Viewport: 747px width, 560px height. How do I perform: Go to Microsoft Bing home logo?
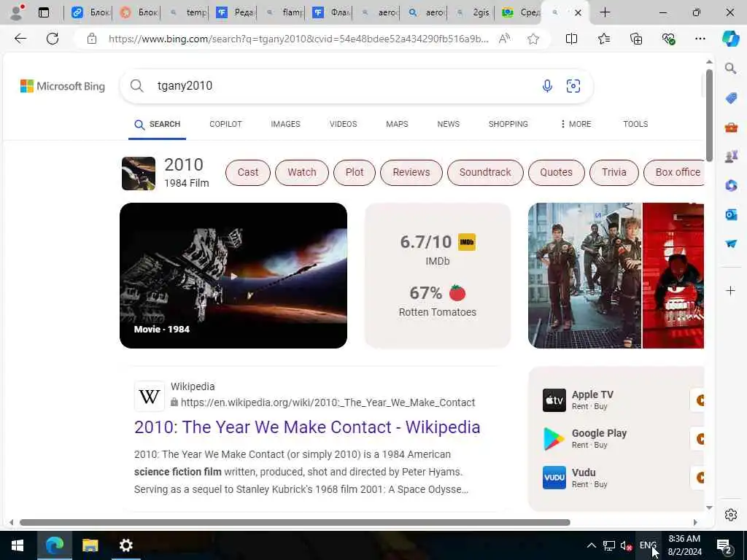point(63,86)
